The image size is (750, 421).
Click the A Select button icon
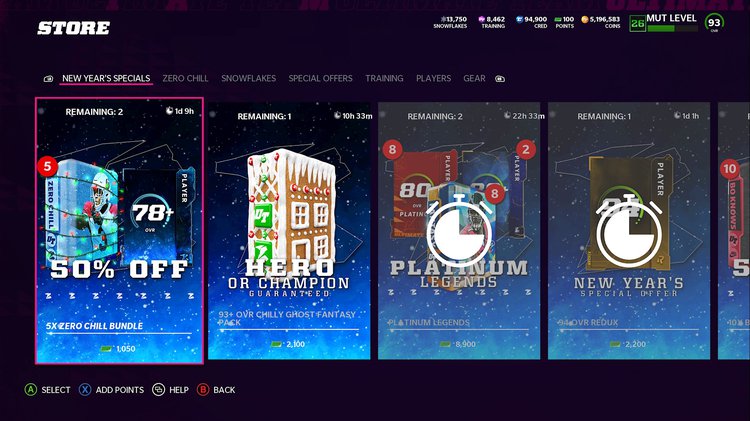tap(31, 389)
